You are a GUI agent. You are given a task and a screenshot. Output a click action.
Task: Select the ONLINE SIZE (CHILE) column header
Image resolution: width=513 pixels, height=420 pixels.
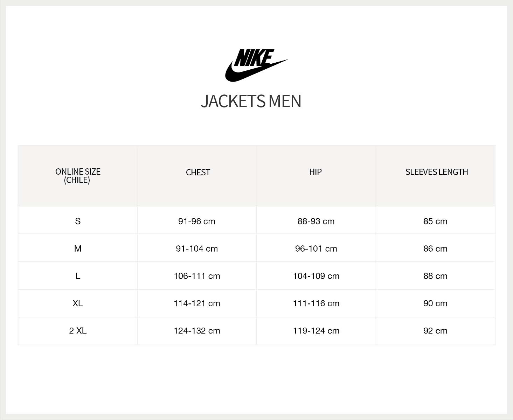tap(78, 176)
